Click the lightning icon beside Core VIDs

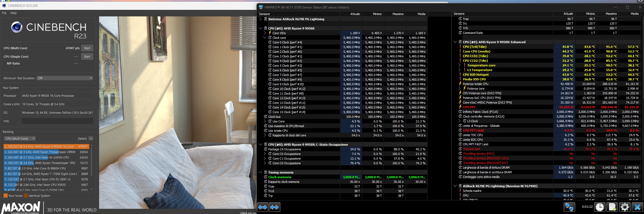270,33
